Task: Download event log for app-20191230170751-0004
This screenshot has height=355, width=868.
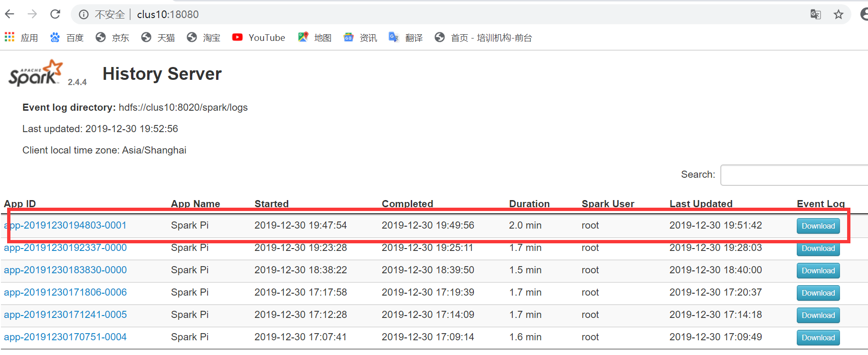Action: click(818, 338)
